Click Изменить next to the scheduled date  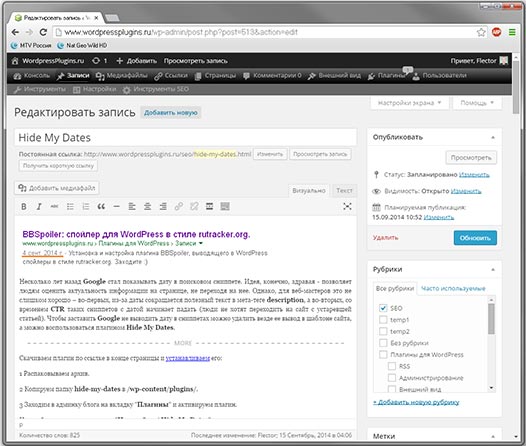coord(439,217)
